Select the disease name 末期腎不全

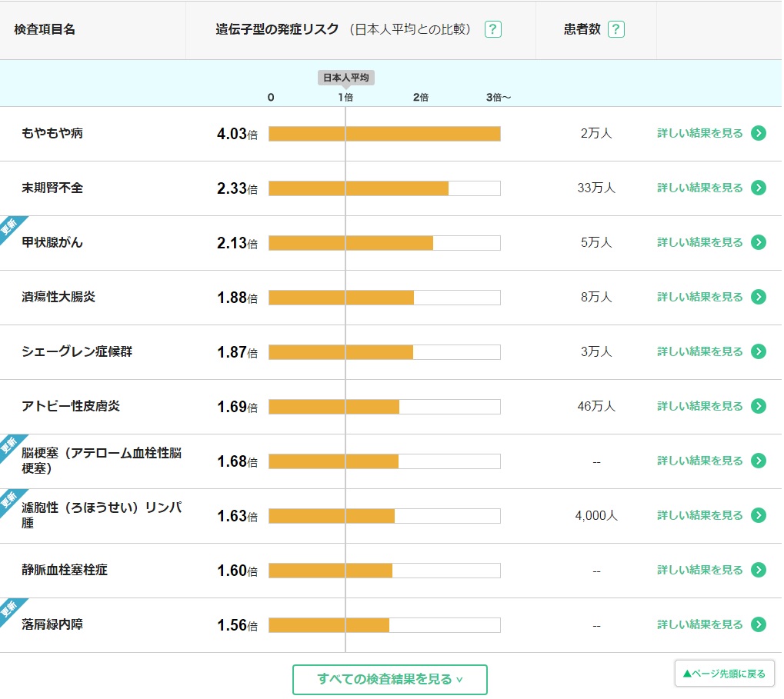pos(52,188)
